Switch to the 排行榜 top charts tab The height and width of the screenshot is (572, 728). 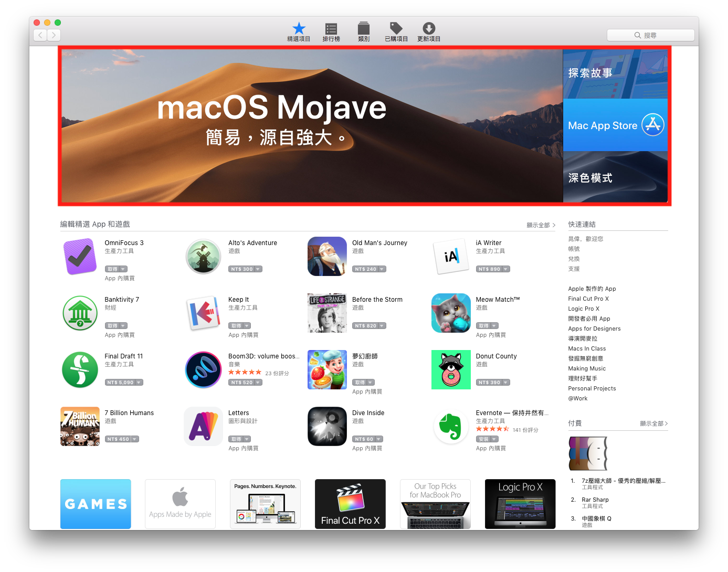(x=331, y=32)
